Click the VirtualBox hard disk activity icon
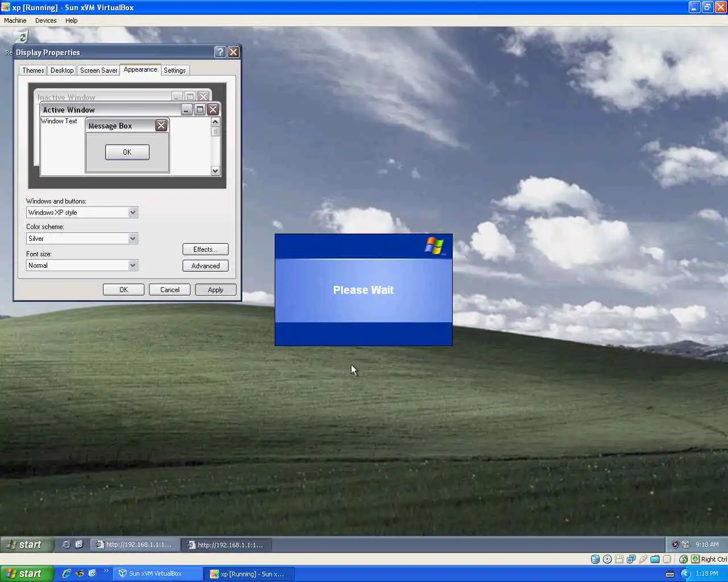The width and height of the screenshot is (728, 582). 595,559
